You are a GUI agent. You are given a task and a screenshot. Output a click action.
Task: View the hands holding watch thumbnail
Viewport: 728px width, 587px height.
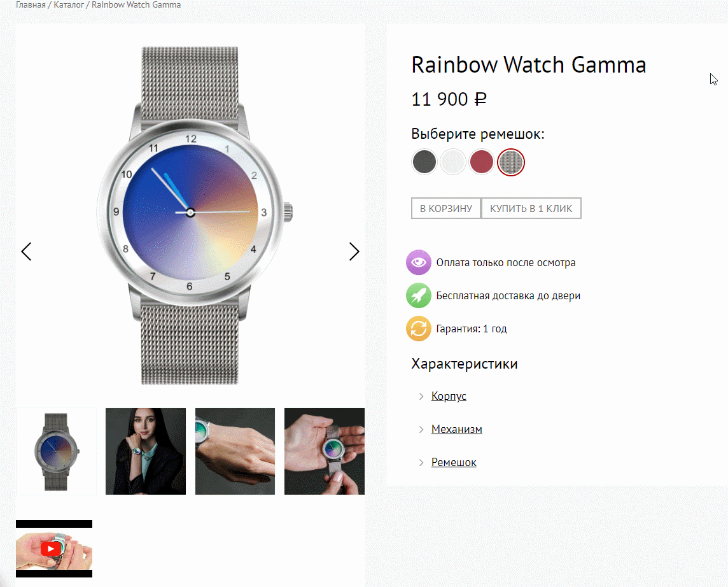[x=324, y=451]
